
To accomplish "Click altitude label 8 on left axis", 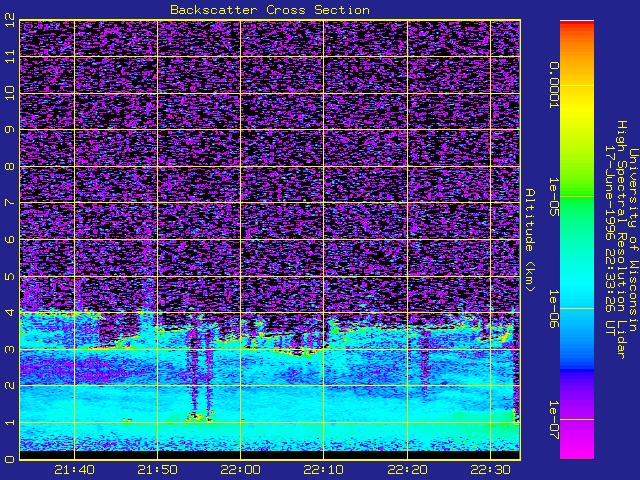I will [x=10, y=166].
